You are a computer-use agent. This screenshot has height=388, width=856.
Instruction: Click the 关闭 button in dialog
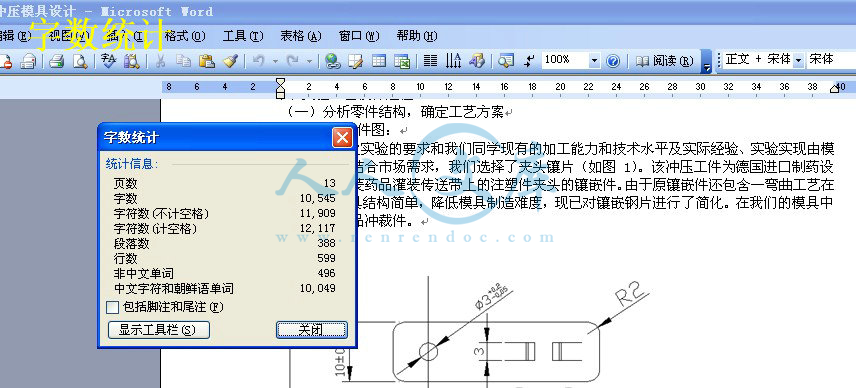click(312, 330)
